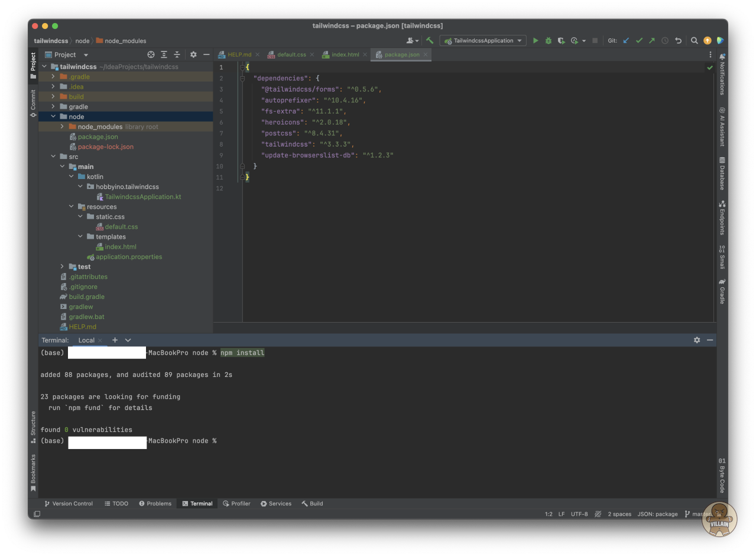The image size is (756, 556).
Task: Switch to the index.html editor tab
Action: coord(345,54)
